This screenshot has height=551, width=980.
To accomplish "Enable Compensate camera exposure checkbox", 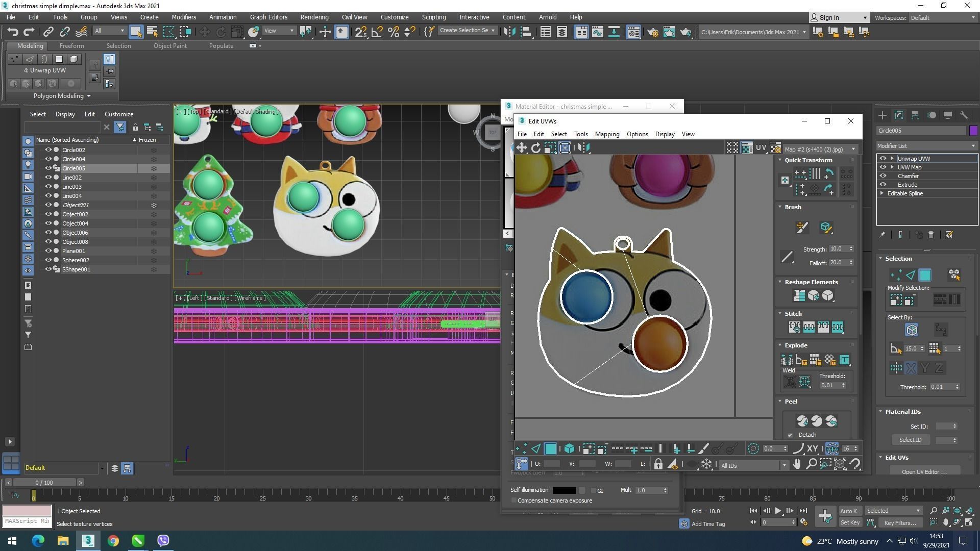I will 514,500.
